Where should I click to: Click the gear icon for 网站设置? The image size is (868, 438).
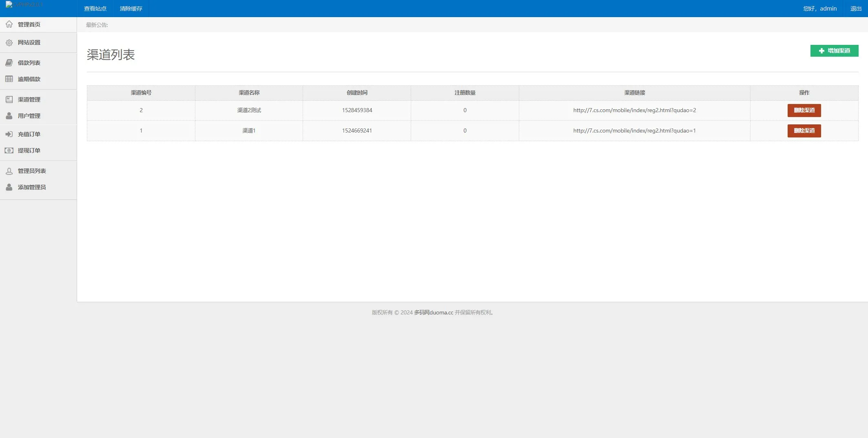click(9, 42)
